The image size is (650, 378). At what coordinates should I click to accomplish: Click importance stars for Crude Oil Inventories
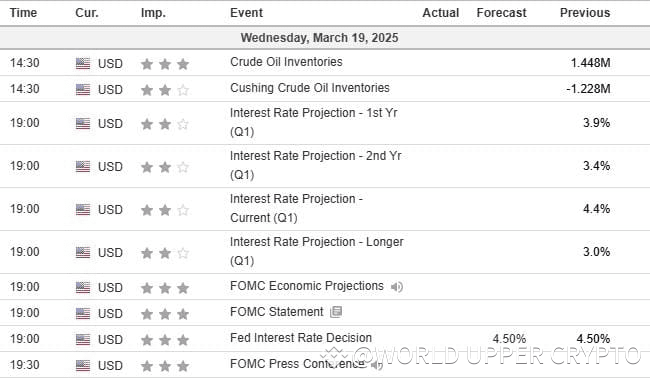point(165,64)
